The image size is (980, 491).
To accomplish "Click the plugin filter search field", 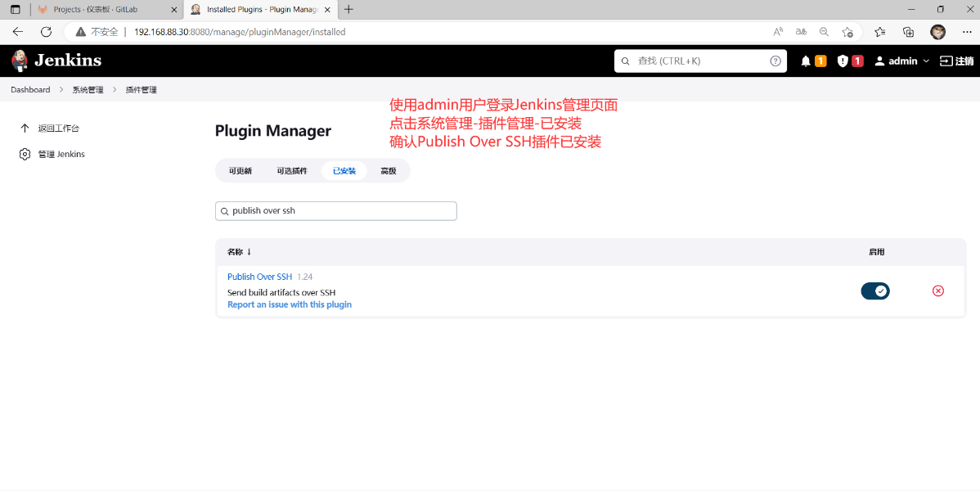I will click(335, 211).
